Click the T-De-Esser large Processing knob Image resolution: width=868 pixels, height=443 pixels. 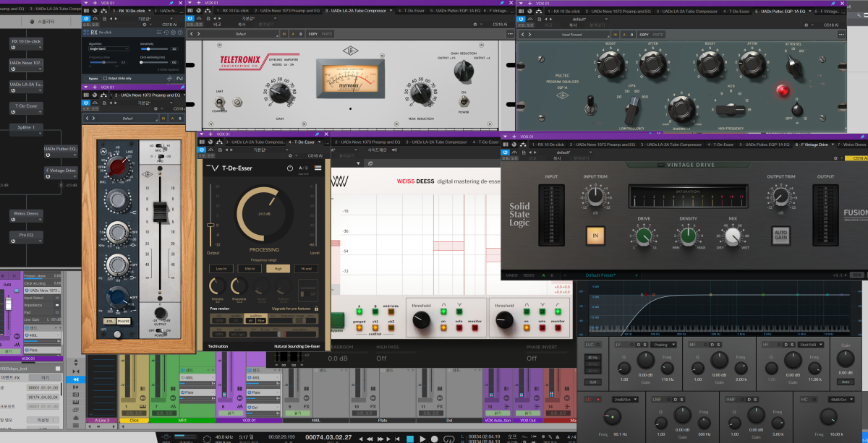point(264,213)
